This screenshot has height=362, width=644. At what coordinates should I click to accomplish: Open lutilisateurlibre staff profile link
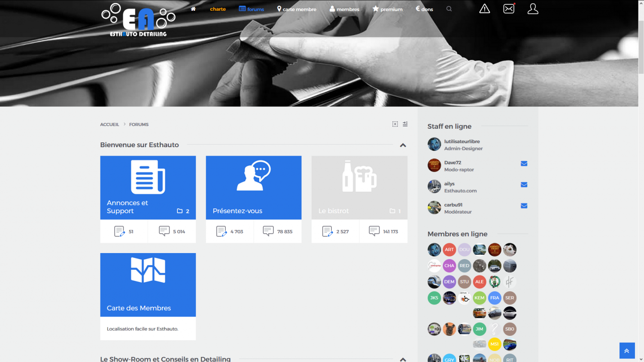(x=462, y=141)
